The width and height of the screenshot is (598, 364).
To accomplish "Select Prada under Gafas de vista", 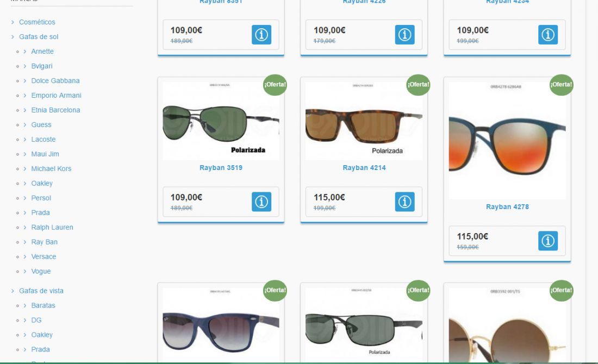I will [40, 349].
